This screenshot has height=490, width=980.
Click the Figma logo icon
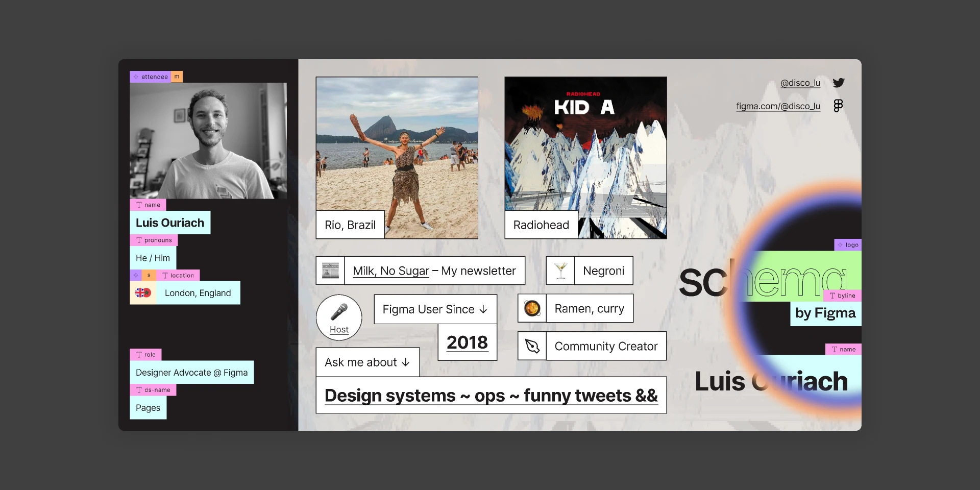point(838,106)
